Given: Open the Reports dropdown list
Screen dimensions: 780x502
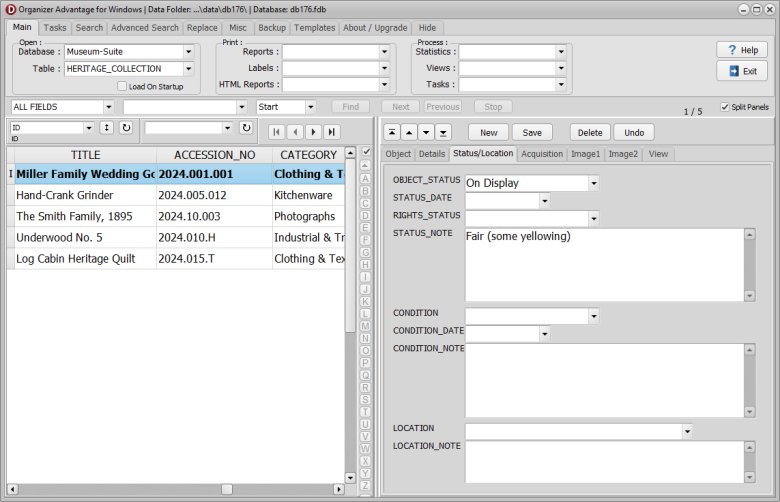Looking at the screenshot, I should click(384, 52).
